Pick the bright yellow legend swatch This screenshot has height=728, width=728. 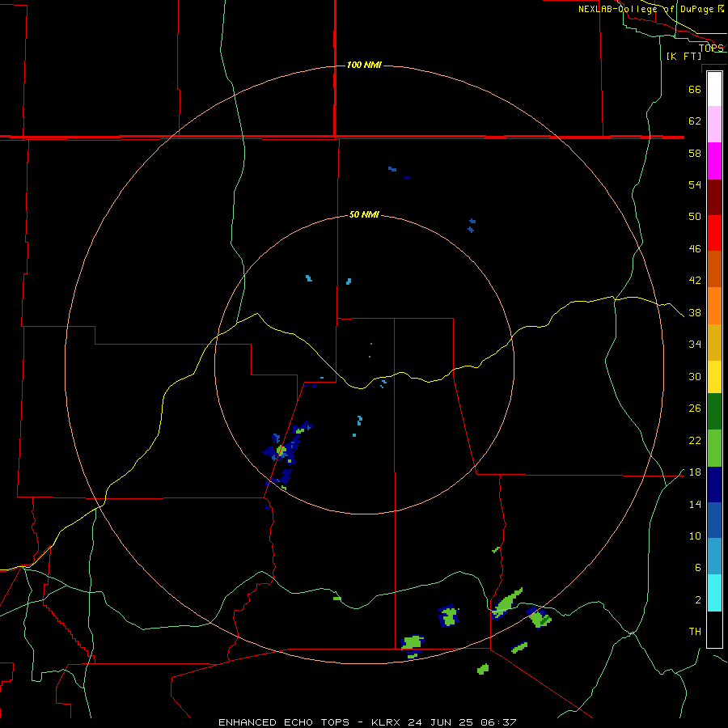714,377
